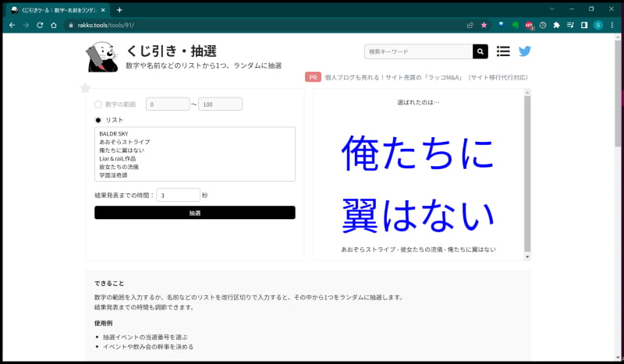Screen dimensions: 624x364
Task: Click the pink bookmark star icon
Action: point(484,25)
